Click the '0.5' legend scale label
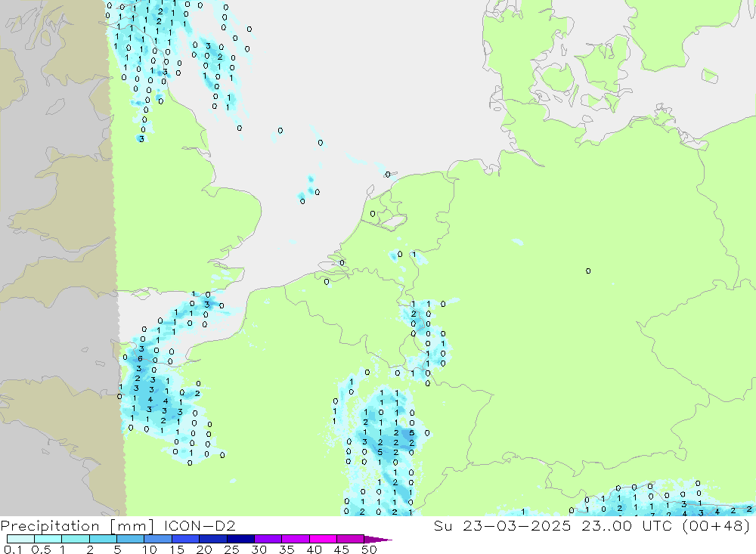This screenshot has width=756, height=554. [x=41, y=549]
